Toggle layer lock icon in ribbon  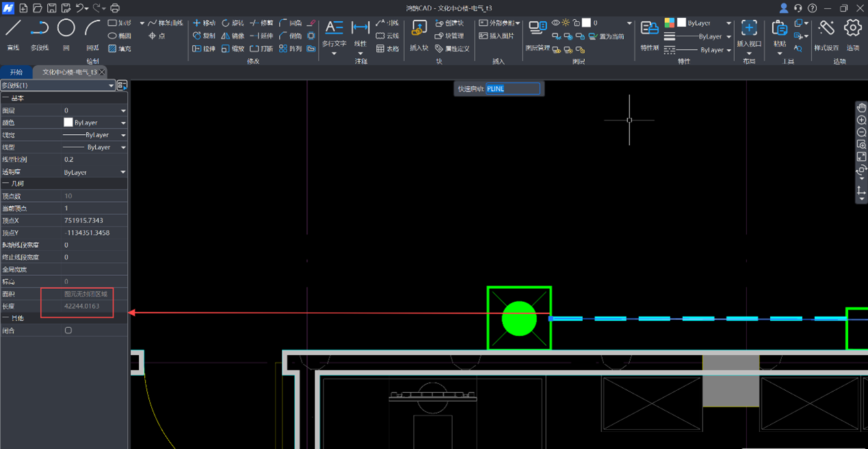pyautogui.click(x=576, y=23)
